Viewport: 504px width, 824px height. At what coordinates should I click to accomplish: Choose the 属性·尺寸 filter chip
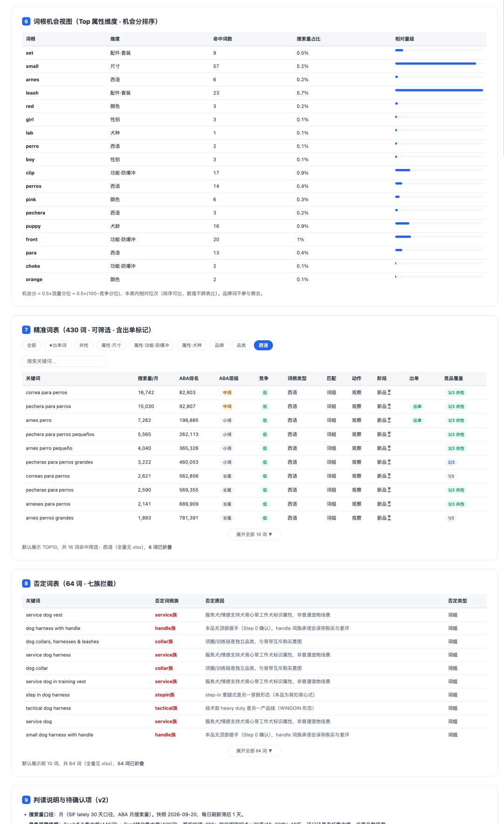[111, 345]
